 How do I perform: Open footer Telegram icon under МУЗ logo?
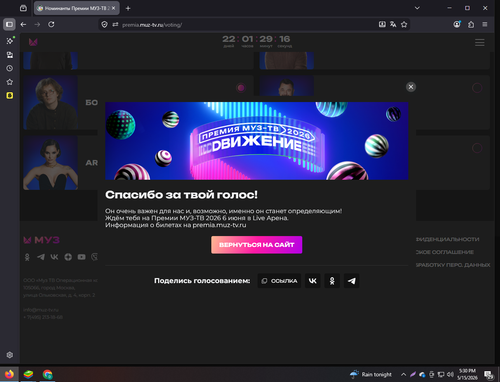41,257
